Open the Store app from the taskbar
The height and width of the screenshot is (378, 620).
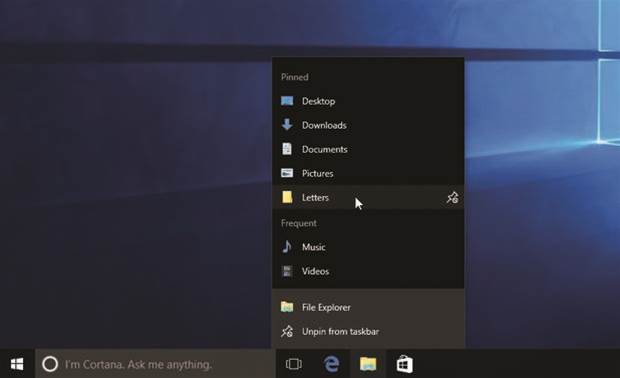pyautogui.click(x=405, y=364)
